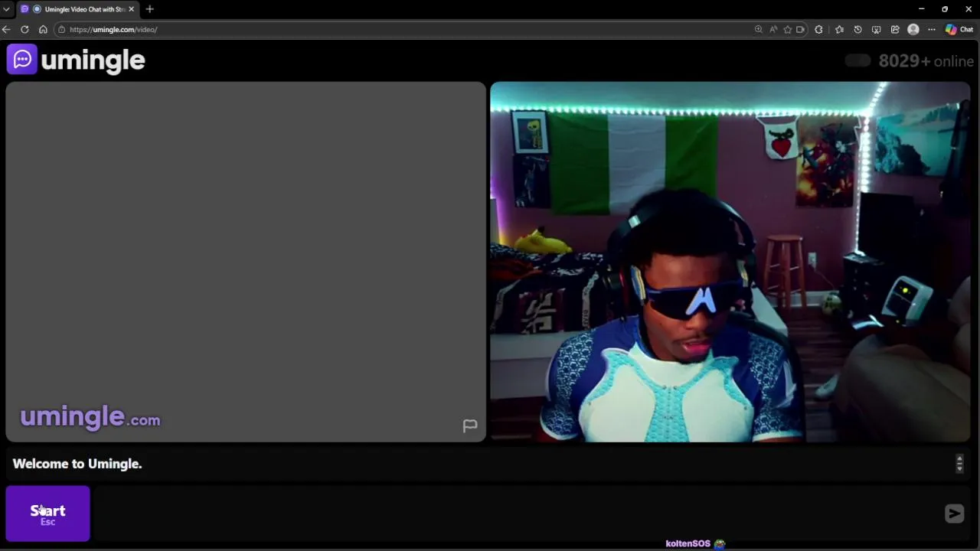
Task: Click your own webcam video feed
Action: pos(730,262)
